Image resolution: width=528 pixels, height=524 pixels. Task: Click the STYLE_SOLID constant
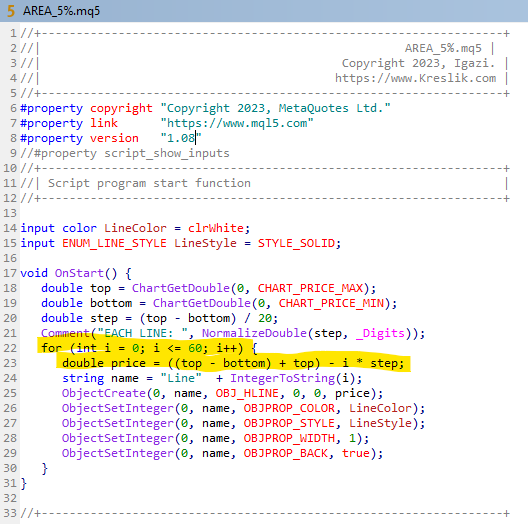coord(296,243)
